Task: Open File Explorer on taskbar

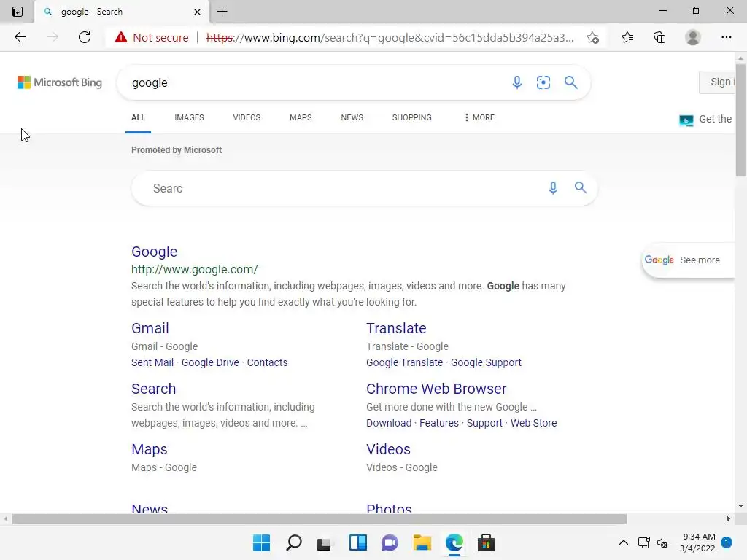Action: (422, 542)
